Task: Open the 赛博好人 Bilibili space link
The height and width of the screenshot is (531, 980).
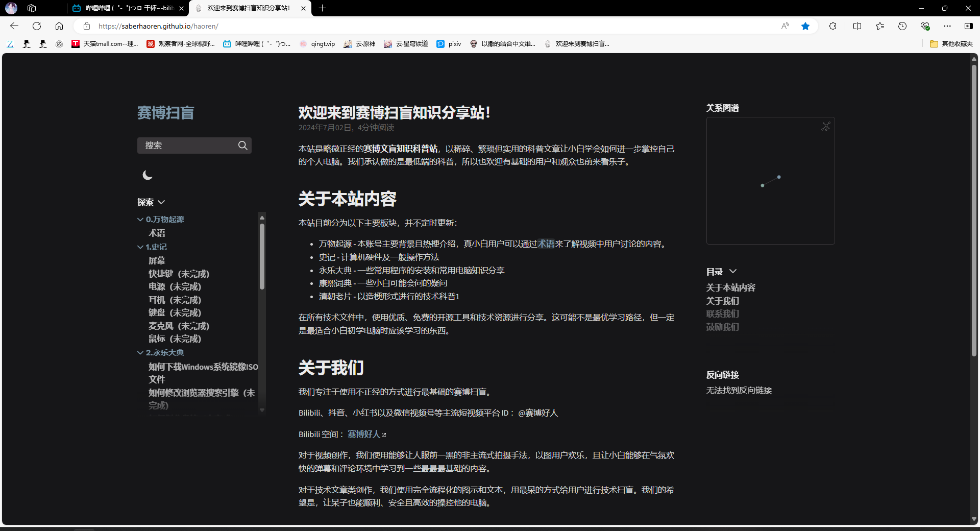Action: [364, 434]
